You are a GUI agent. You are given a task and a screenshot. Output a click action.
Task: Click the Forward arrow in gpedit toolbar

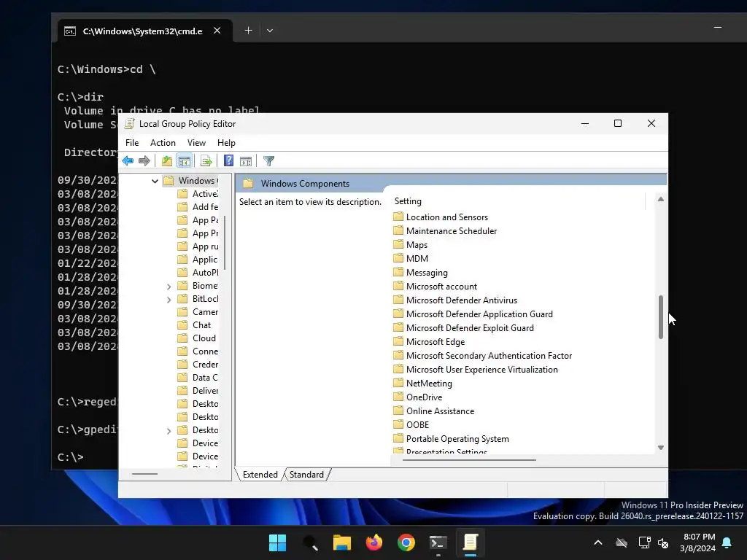[x=144, y=161]
